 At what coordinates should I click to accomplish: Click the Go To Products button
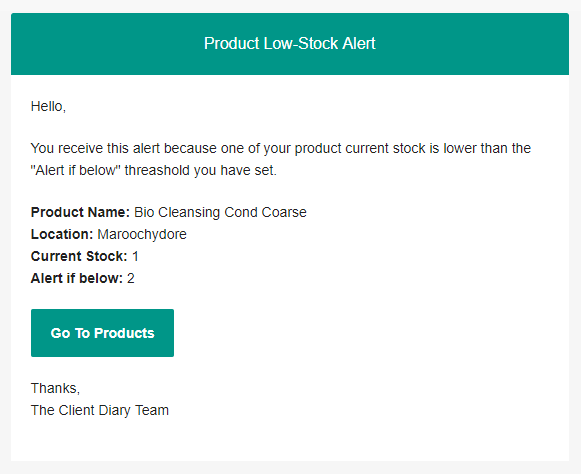[102, 333]
